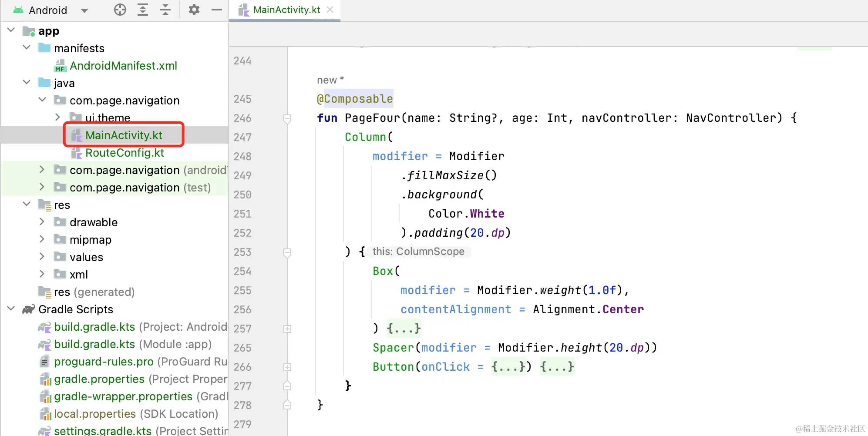
Task: Expand the folded Box block at line 257
Action: pyautogui.click(x=287, y=329)
